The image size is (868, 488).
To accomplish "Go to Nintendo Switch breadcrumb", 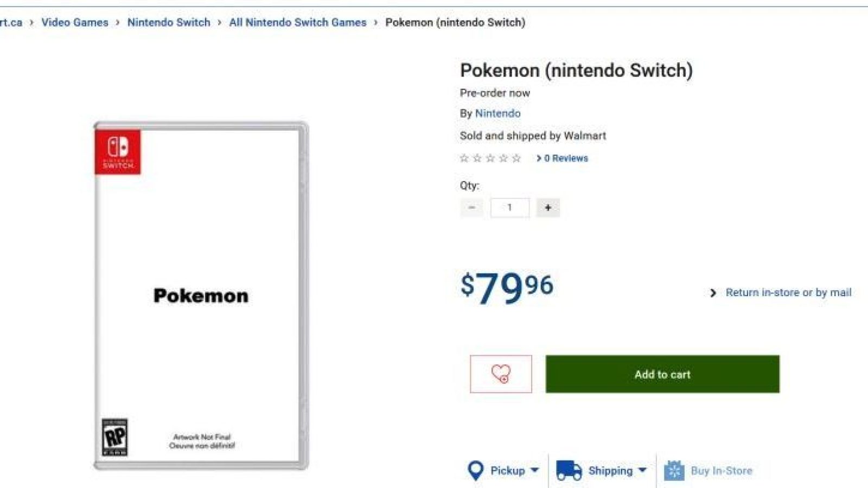I will [169, 22].
